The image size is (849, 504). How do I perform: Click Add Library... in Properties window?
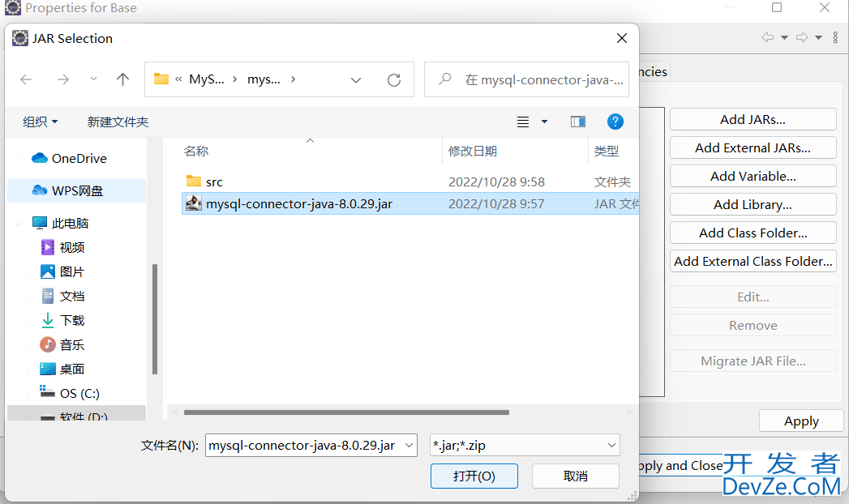[753, 204]
